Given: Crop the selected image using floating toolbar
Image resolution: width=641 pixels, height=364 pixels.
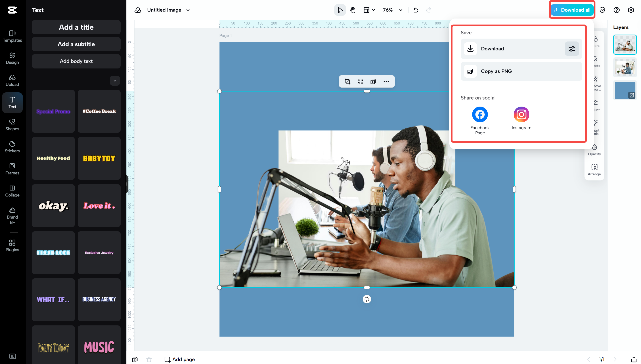Looking at the screenshot, I should (347, 81).
